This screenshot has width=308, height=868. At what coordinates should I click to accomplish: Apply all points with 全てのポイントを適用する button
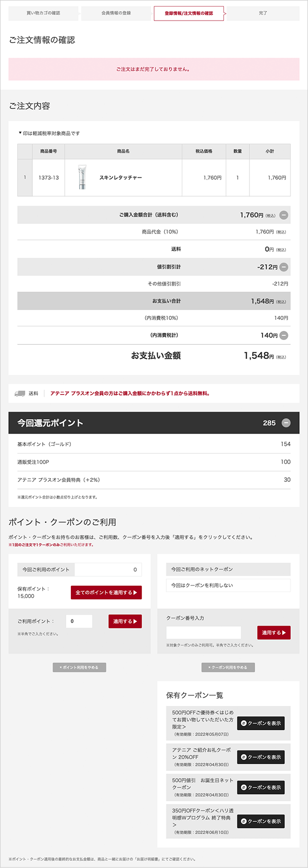point(106,592)
